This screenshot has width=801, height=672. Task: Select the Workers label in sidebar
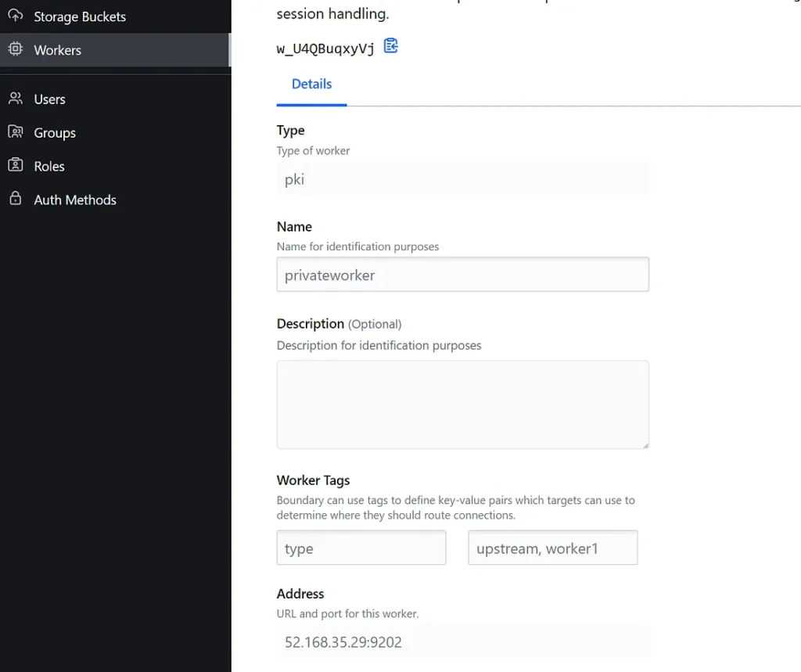(57, 50)
